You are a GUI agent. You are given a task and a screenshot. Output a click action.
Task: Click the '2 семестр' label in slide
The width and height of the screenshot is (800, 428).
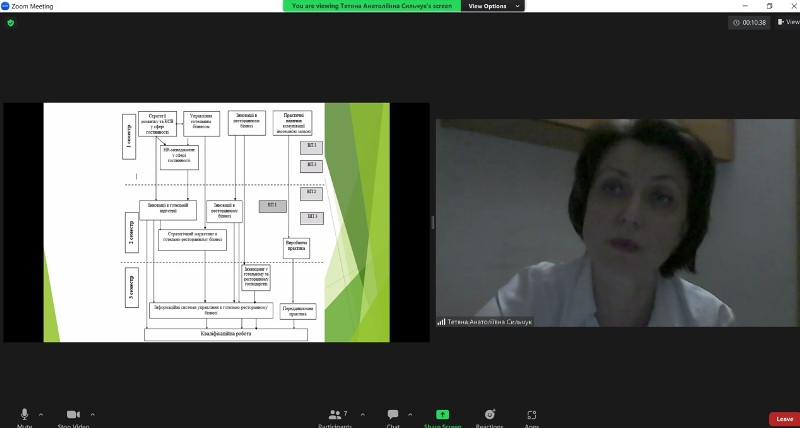coord(132,233)
